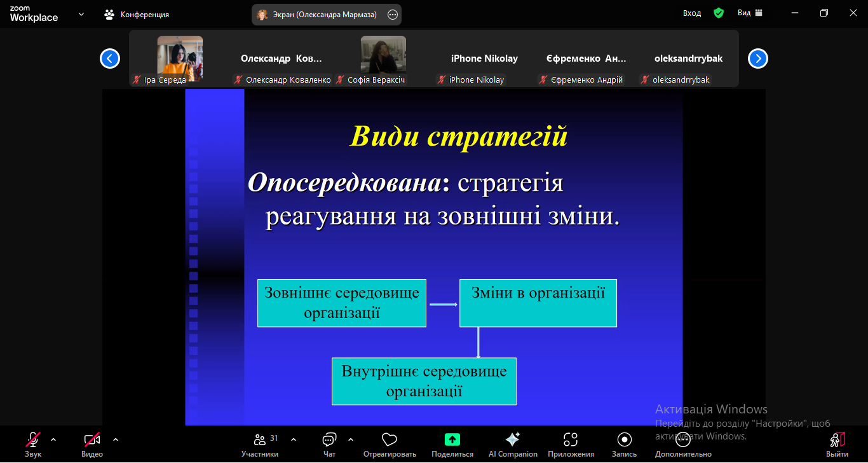Click muted mic icon beside oleksandrrybak

pyautogui.click(x=645, y=80)
